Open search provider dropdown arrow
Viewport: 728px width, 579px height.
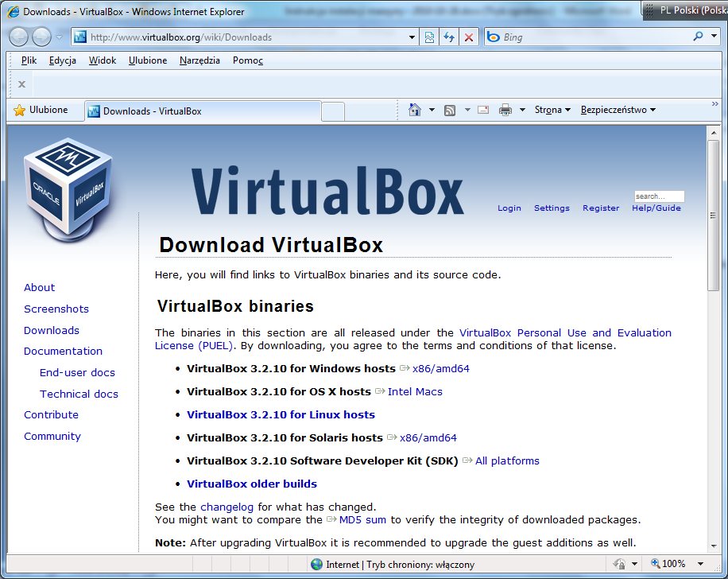pyautogui.click(x=714, y=37)
